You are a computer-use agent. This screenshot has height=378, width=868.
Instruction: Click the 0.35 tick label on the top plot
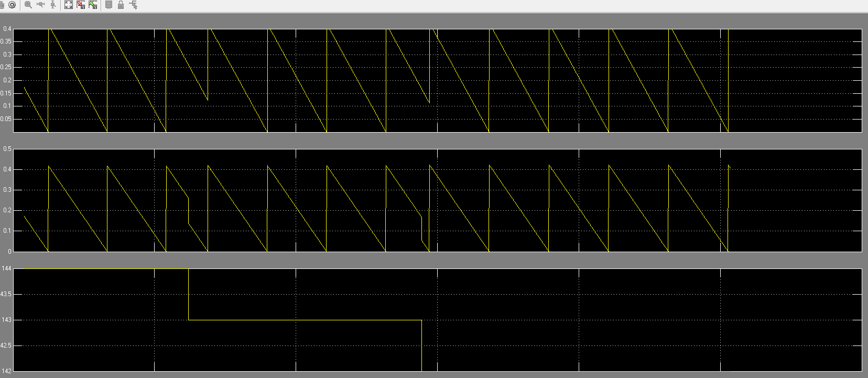pos(6,41)
